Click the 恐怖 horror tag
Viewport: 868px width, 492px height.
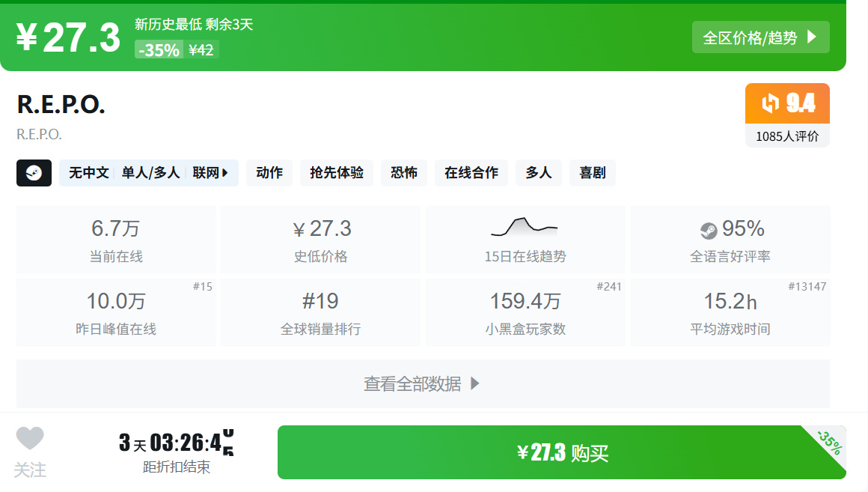[x=404, y=173]
